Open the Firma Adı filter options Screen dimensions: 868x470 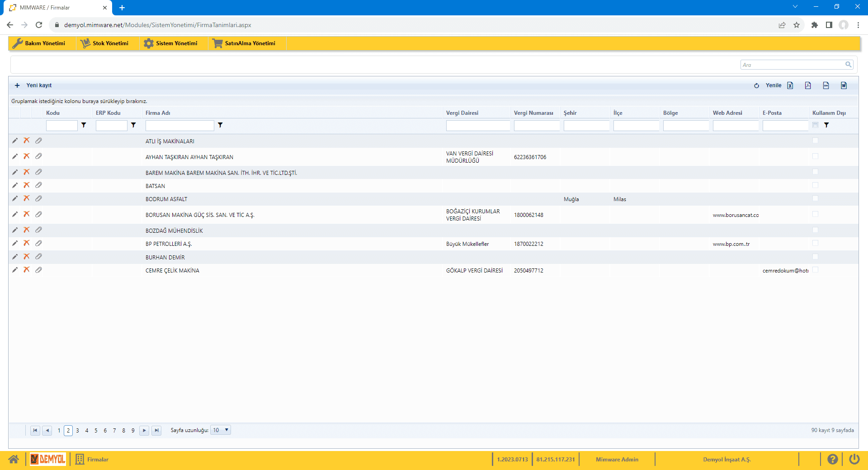(220, 125)
